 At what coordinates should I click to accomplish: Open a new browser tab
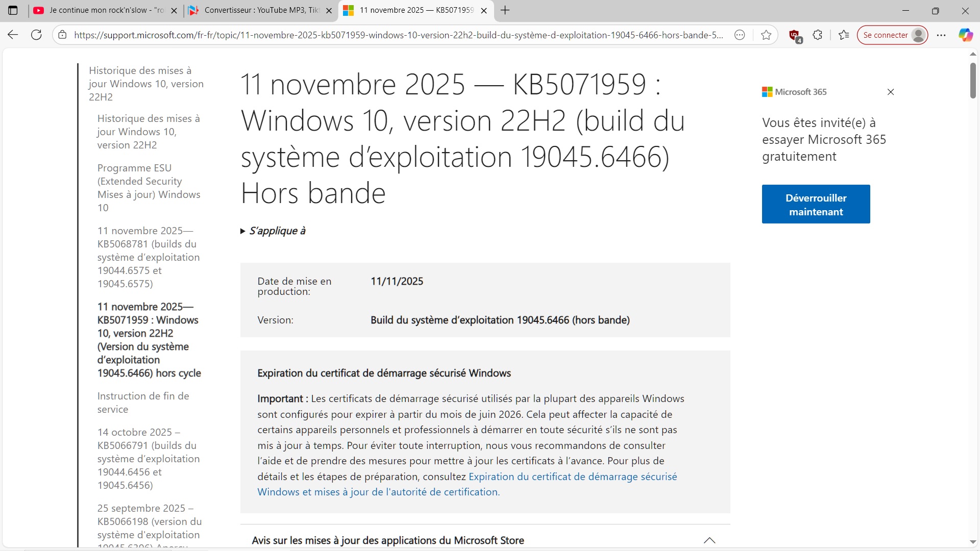(x=505, y=10)
